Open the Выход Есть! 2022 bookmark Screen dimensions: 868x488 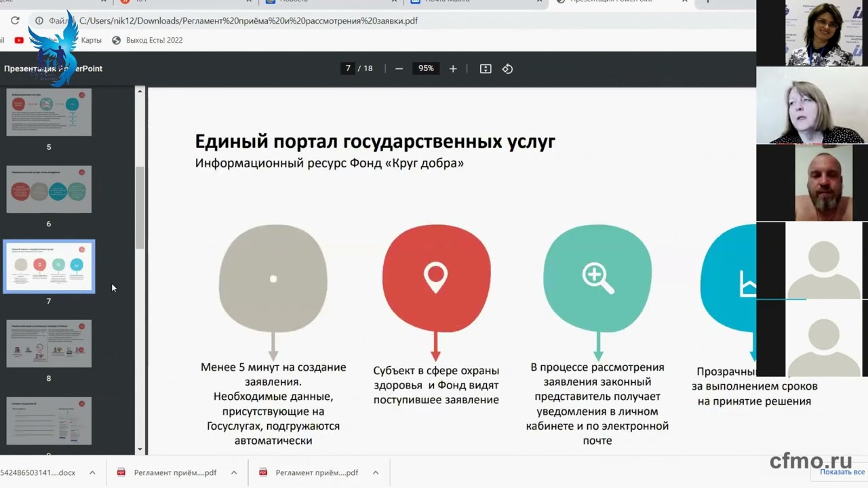coord(148,40)
